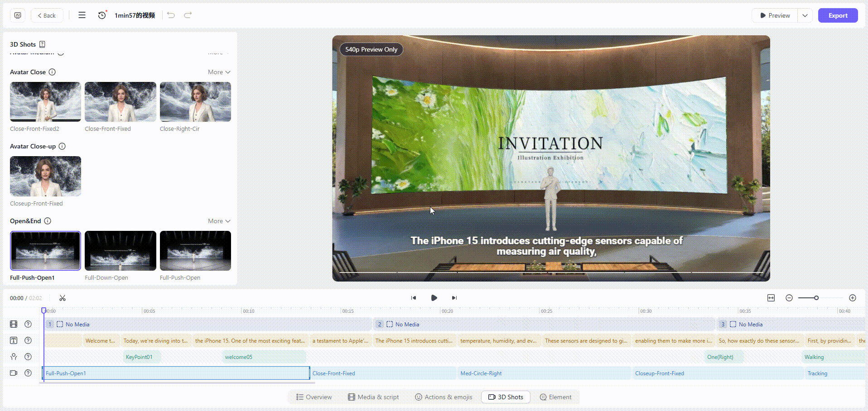Switch to the Media & script tab
Image resolution: width=868 pixels, height=411 pixels.
373,397
